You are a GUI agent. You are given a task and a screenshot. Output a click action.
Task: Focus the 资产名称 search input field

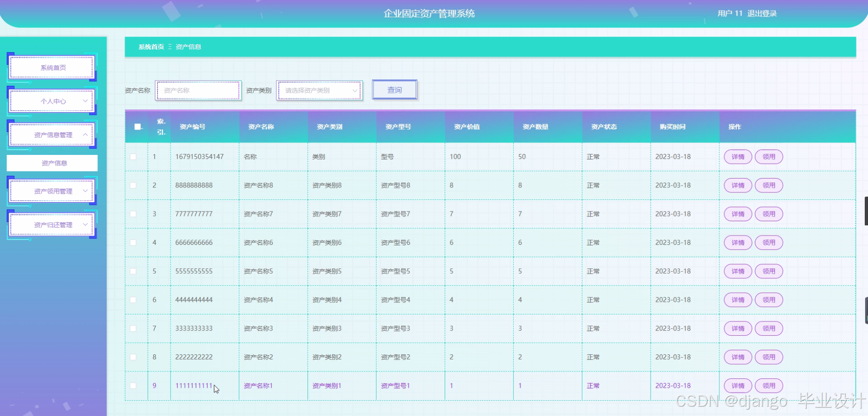(x=198, y=90)
